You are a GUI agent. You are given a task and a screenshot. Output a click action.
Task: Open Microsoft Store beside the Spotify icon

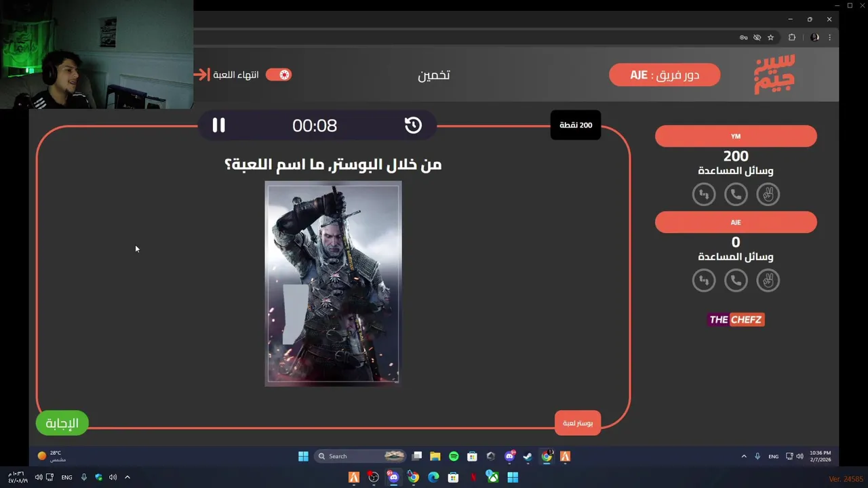(x=472, y=456)
